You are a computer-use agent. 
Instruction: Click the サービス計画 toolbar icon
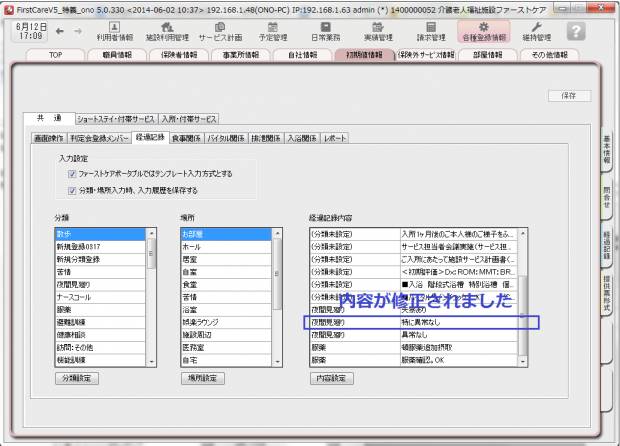[219, 31]
